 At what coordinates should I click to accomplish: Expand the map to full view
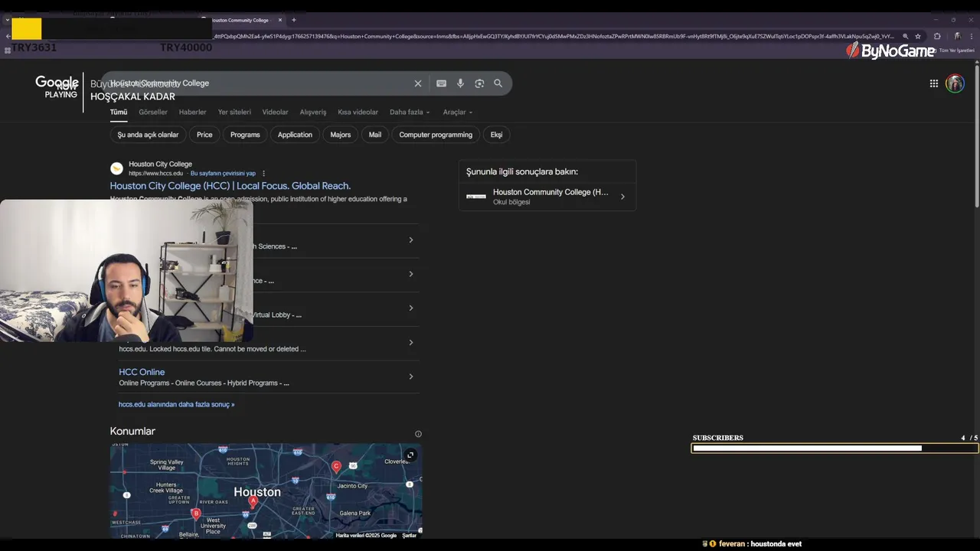pos(410,455)
